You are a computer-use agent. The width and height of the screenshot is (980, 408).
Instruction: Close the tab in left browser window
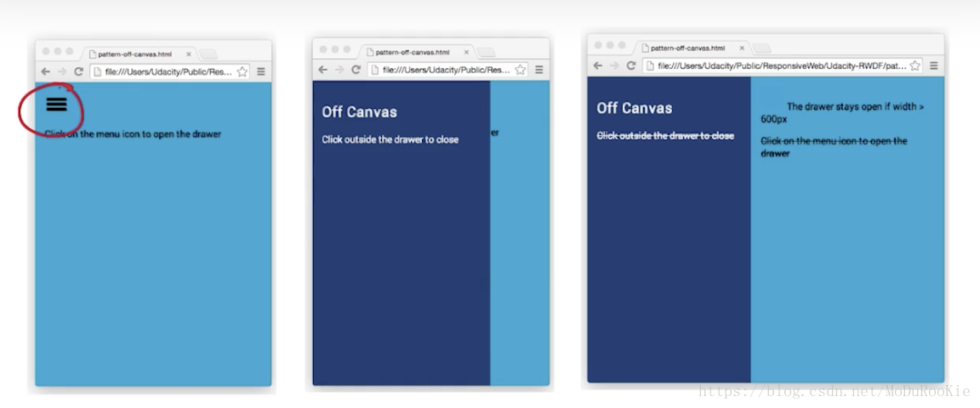pos(189,54)
